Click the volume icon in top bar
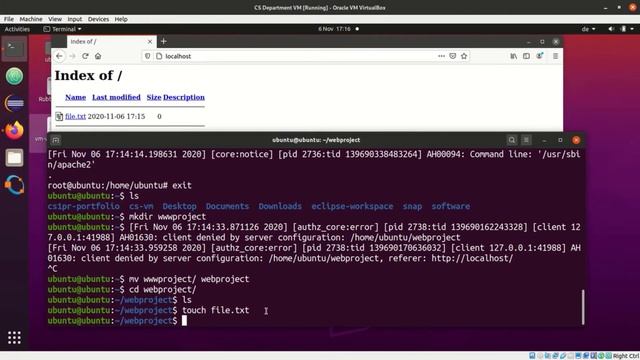 611,29
